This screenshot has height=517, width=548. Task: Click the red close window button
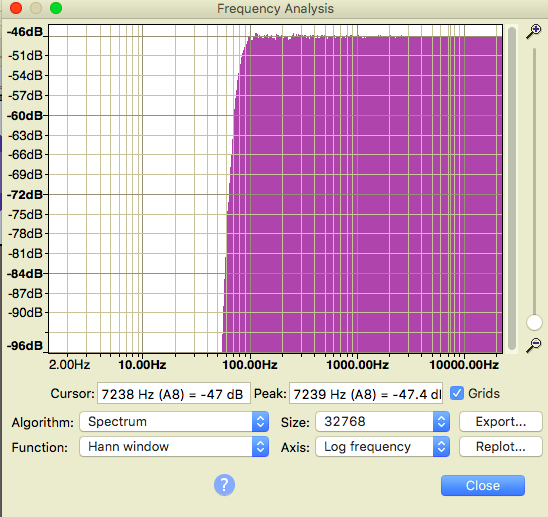point(16,8)
